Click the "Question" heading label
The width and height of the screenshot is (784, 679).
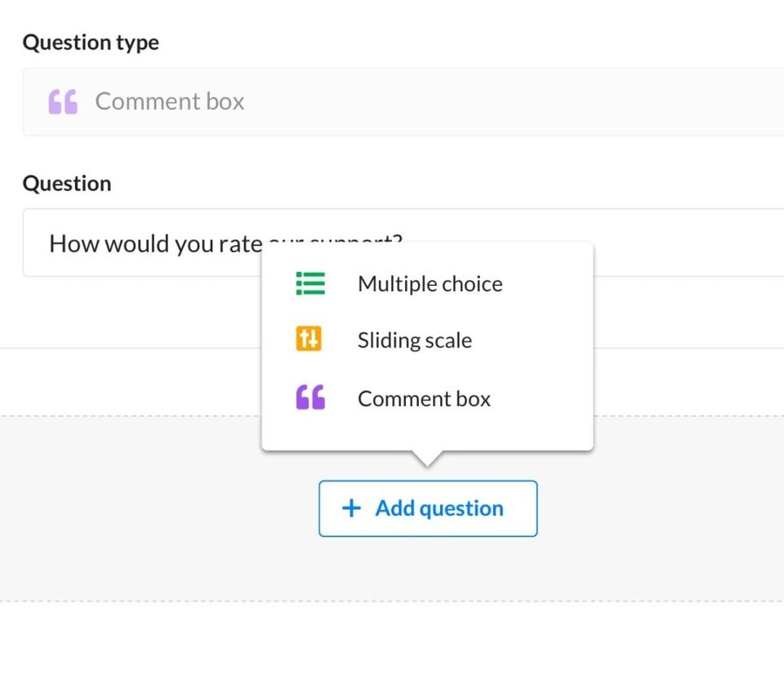point(67,183)
